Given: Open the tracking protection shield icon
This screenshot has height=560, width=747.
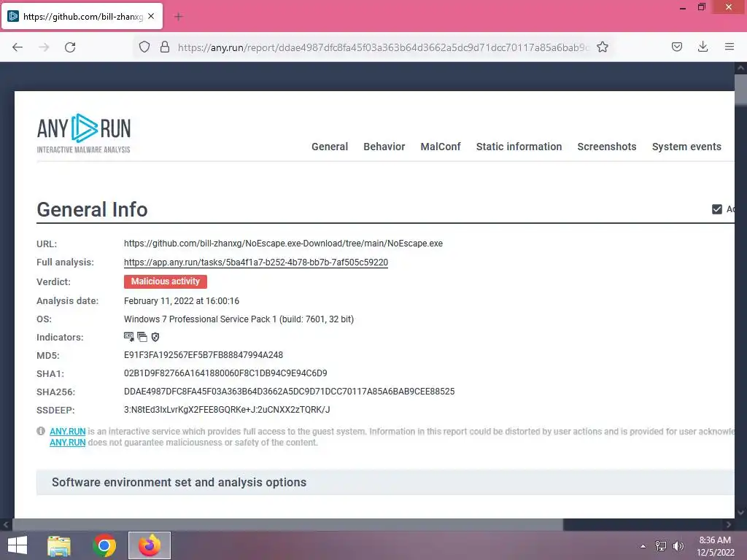Looking at the screenshot, I should coord(144,47).
